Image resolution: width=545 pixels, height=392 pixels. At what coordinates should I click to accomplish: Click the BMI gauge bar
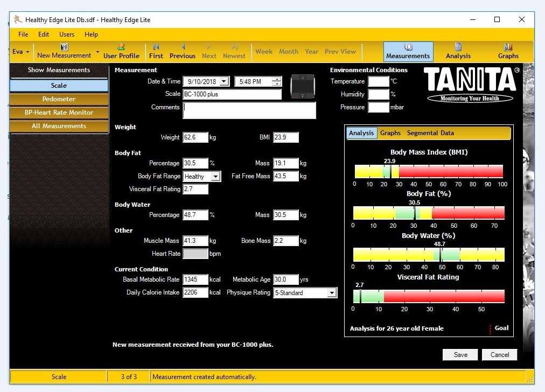click(429, 171)
